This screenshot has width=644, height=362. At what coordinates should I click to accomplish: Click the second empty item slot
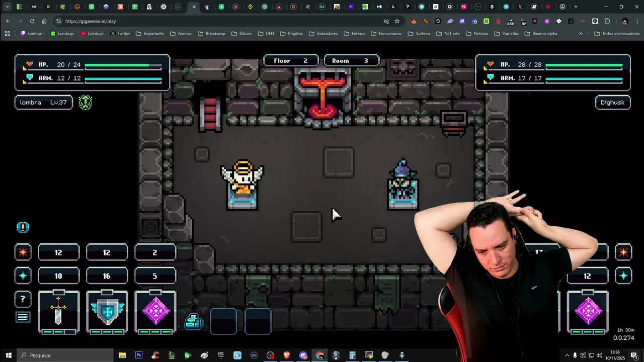click(x=258, y=321)
